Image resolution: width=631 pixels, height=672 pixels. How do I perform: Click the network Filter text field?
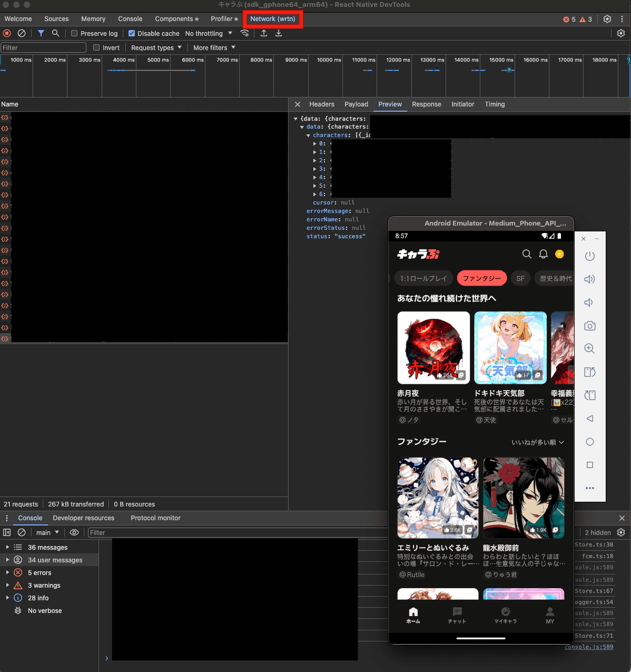pos(43,47)
